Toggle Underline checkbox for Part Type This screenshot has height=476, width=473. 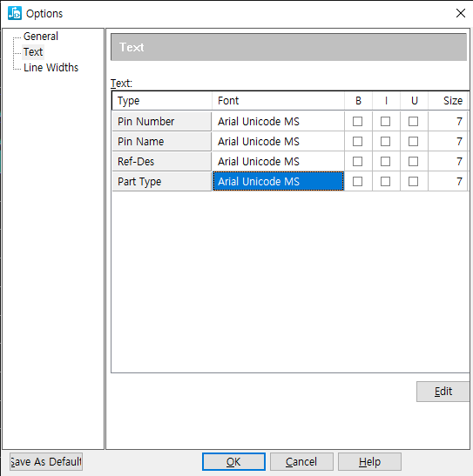click(x=413, y=182)
